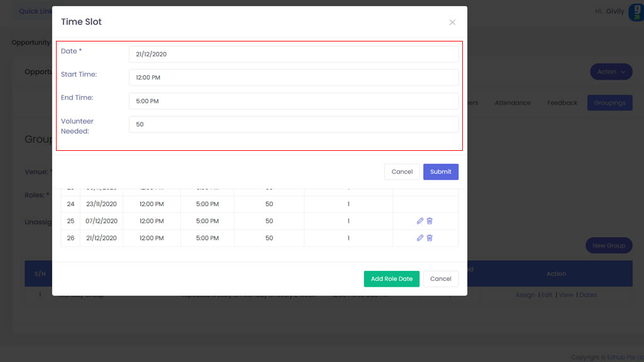Click the End Time field
This screenshot has width=644, height=362.
[293, 101]
